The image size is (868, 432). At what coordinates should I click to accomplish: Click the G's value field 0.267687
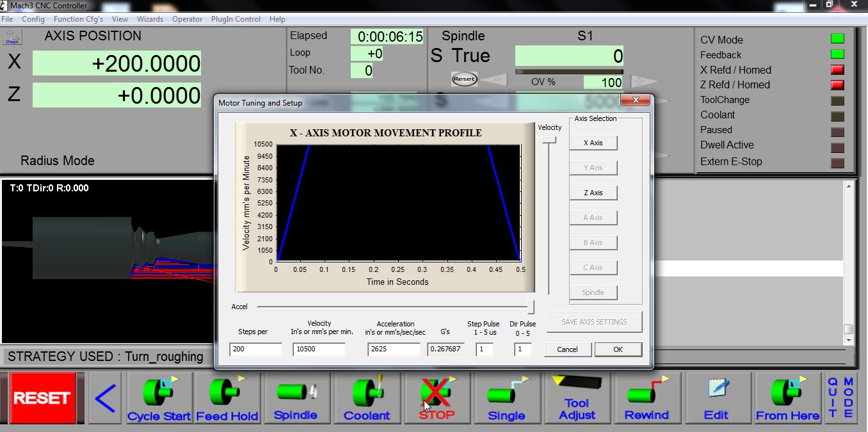tap(446, 349)
